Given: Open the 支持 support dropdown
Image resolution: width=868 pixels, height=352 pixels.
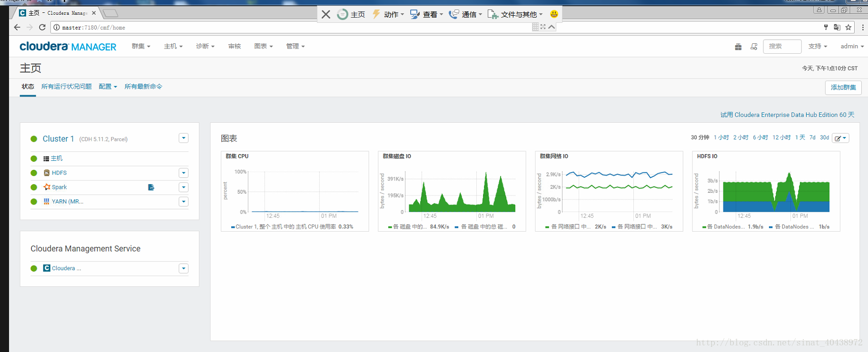Looking at the screenshot, I should point(818,46).
